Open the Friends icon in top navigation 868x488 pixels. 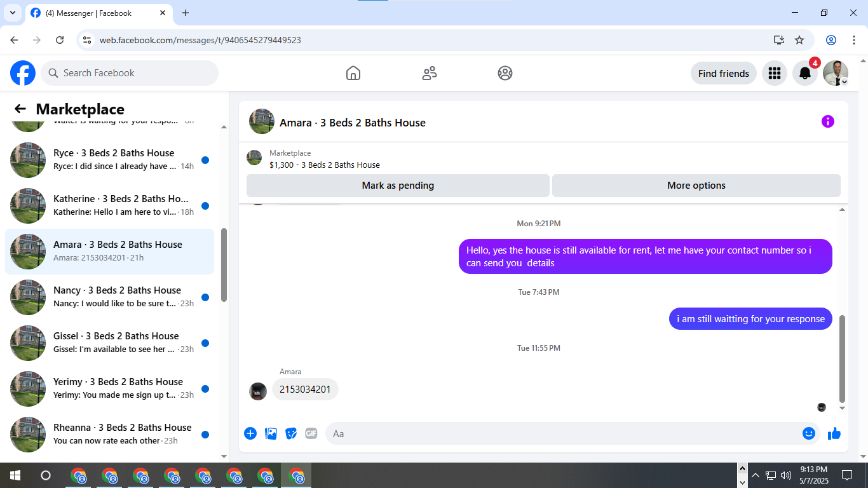[430, 73]
